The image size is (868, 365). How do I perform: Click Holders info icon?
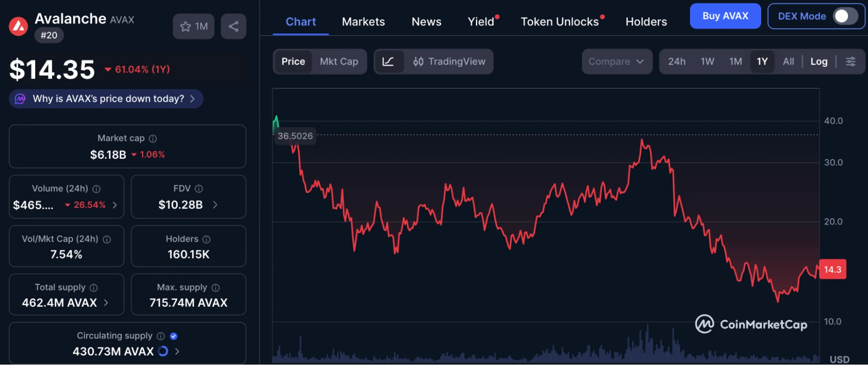pyautogui.click(x=207, y=239)
